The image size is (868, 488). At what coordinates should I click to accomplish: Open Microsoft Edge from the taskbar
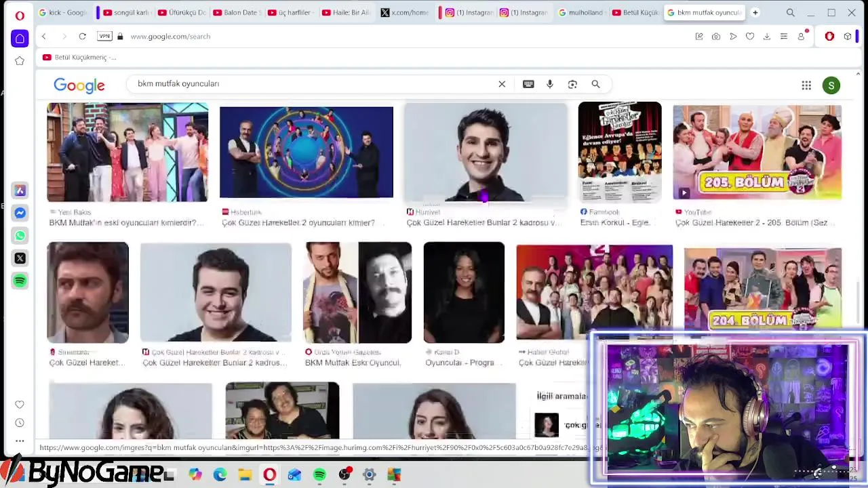click(x=220, y=474)
